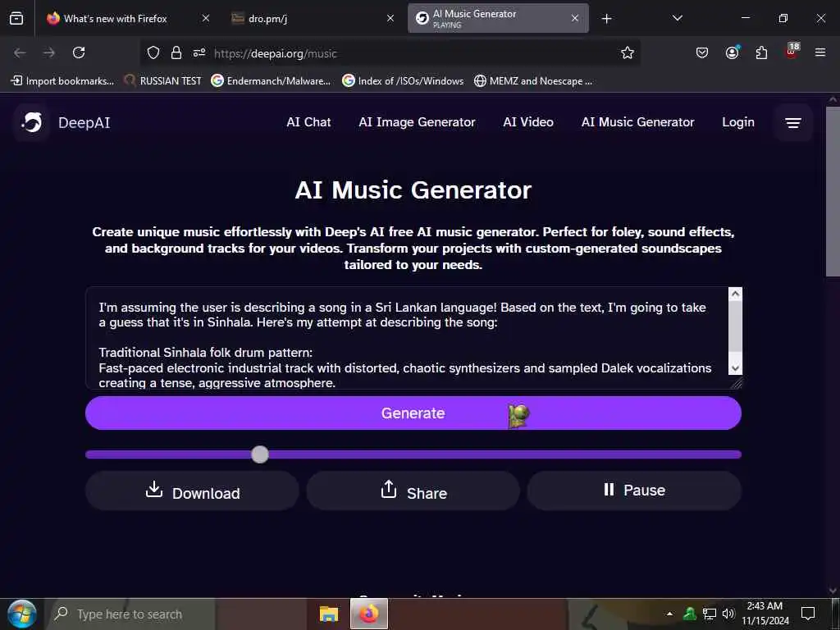Close the What's new with Firefox tab

pyautogui.click(x=206, y=18)
